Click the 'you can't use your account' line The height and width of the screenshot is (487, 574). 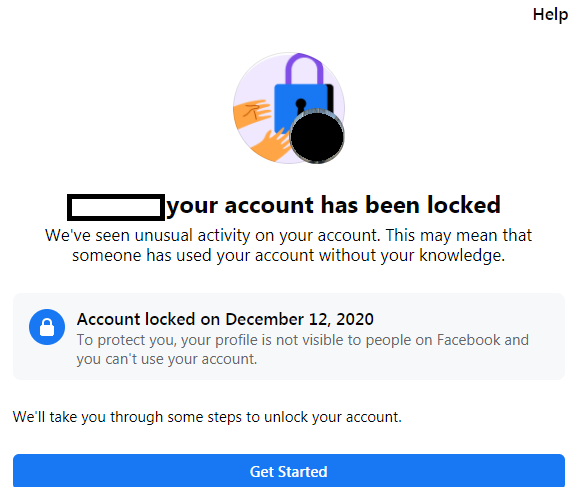tap(167, 359)
